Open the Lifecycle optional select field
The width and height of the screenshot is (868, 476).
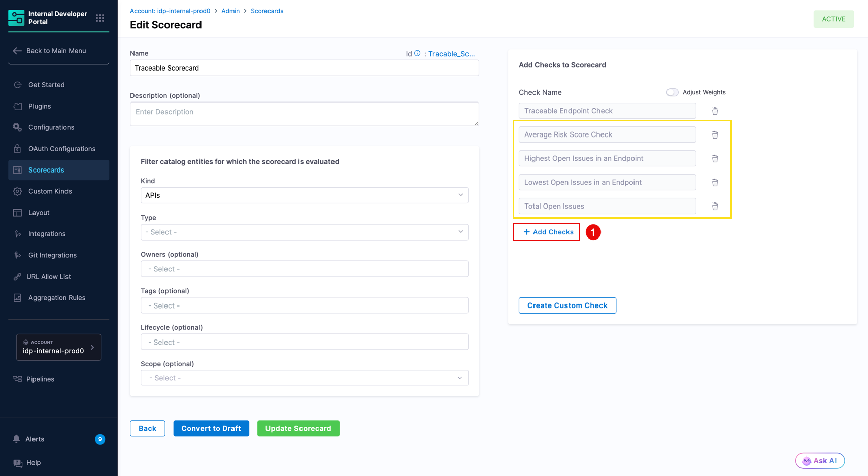[305, 342]
